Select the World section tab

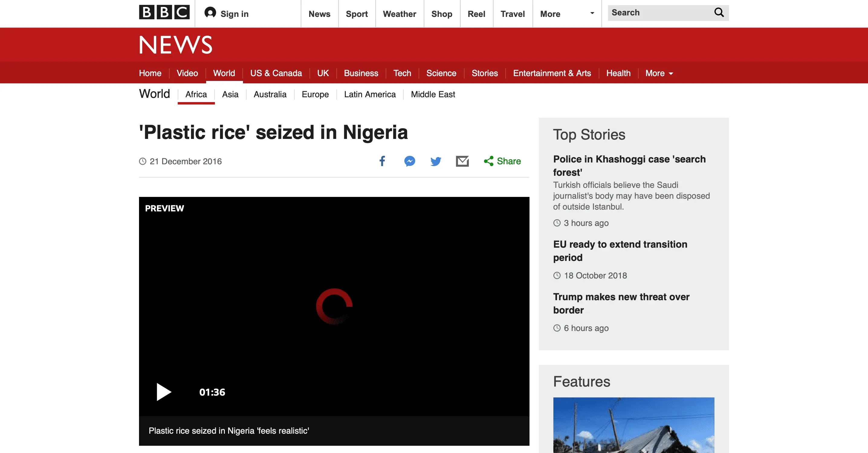click(224, 73)
